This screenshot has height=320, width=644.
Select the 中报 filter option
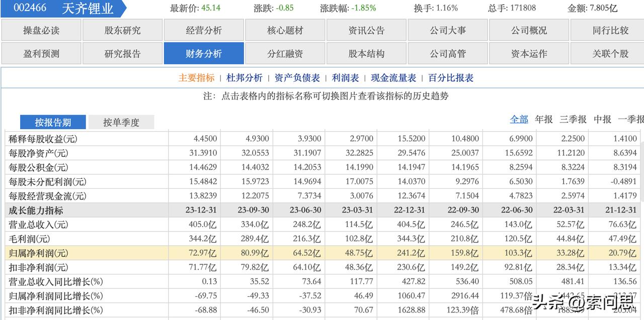click(603, 120)
